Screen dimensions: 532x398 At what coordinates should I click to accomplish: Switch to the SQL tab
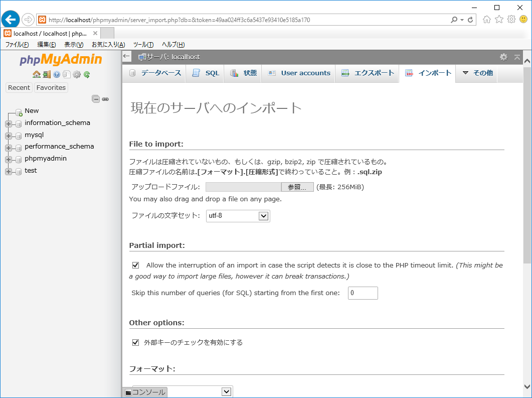tap(206, 73)
